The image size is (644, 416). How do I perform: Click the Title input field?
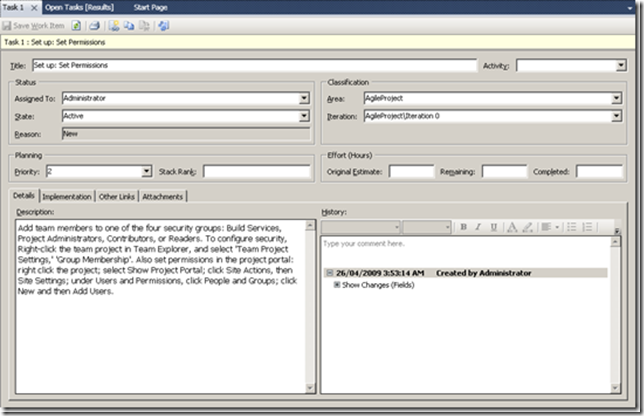254,65
